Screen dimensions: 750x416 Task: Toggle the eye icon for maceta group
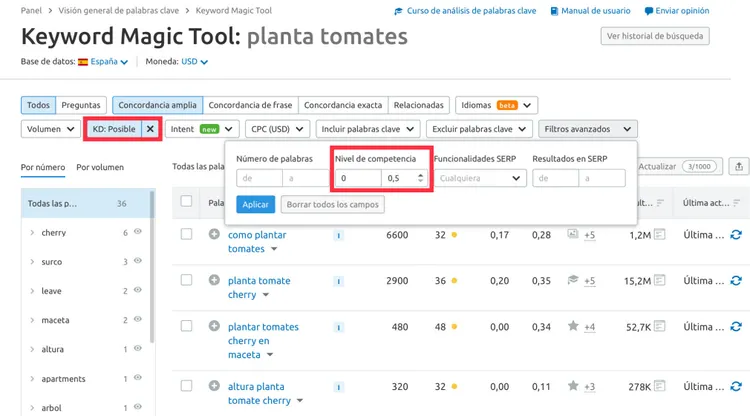tap(138, 319)
